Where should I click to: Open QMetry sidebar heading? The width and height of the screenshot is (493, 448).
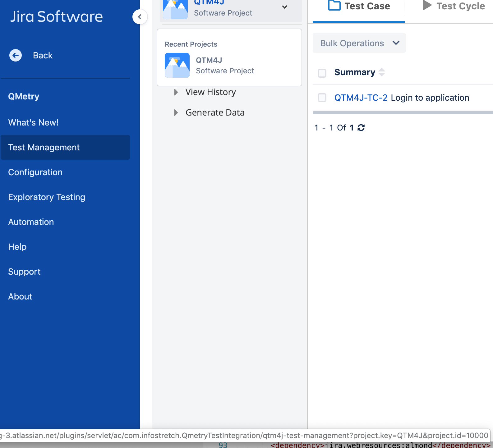[24, 96]
